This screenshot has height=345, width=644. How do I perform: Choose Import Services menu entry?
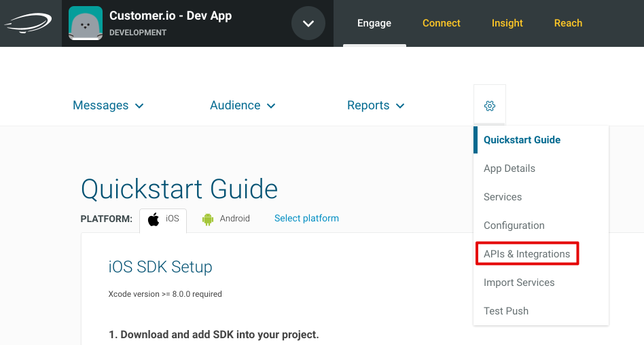click(519, 283)
